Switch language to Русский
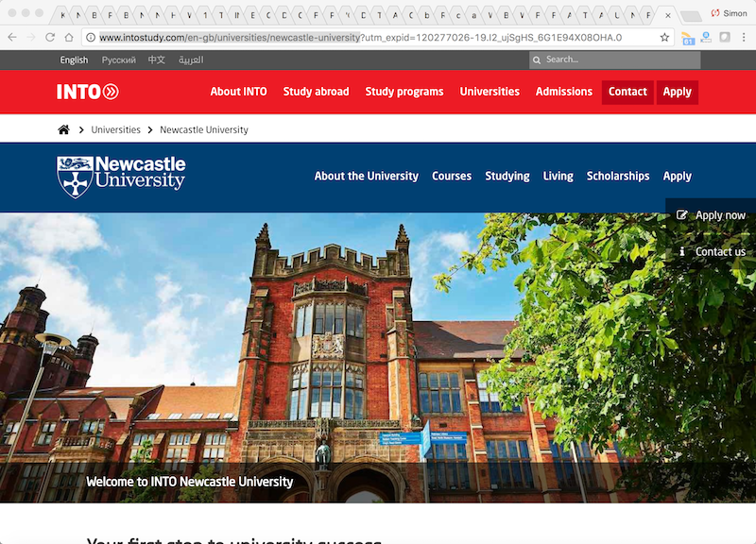 click(x=118, y=59)
